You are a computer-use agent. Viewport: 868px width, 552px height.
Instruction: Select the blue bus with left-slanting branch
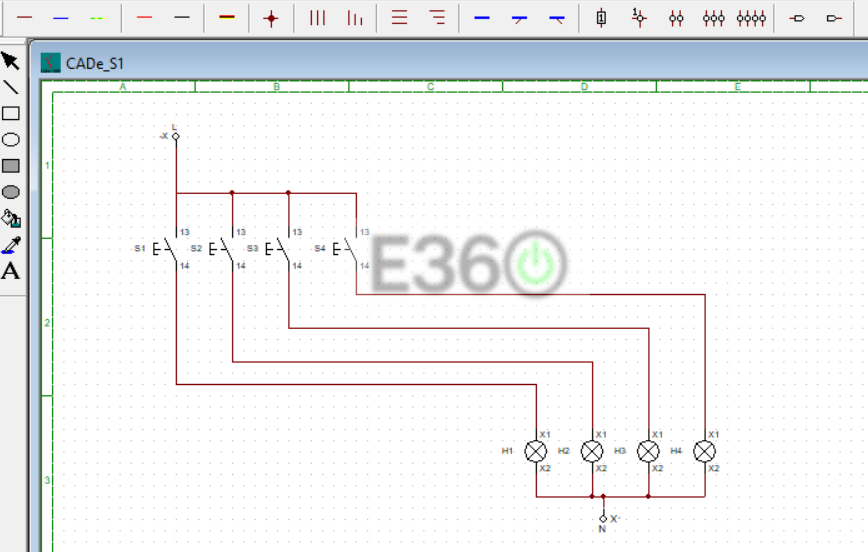point(519,18)
